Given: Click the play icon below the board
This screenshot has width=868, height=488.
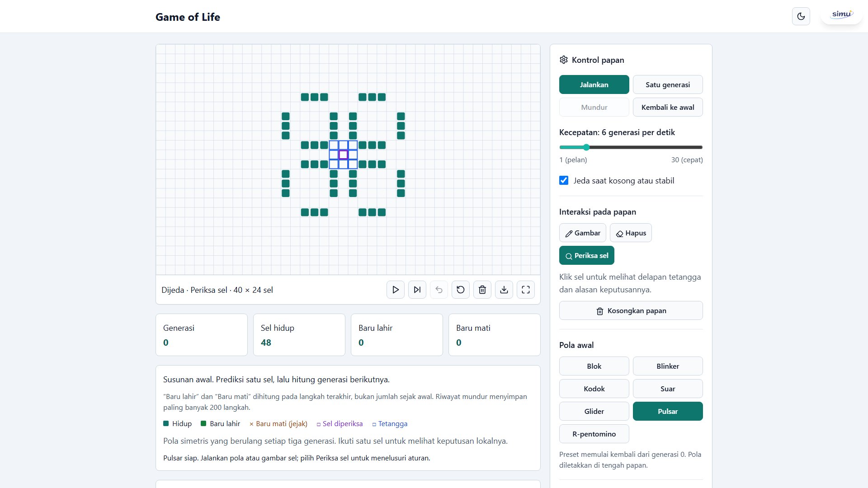Looking at the screenshot, I should (x=396, y=290).
